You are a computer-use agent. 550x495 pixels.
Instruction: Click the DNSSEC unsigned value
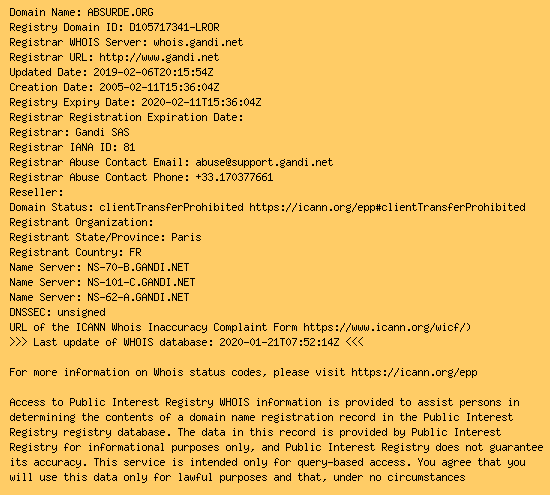click(x=81, y=312)
